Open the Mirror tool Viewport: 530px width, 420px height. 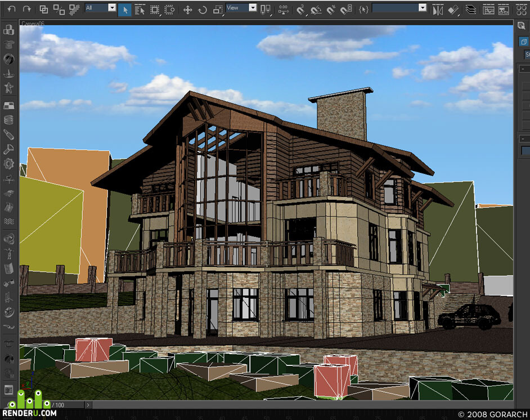(x=438, y=10)
